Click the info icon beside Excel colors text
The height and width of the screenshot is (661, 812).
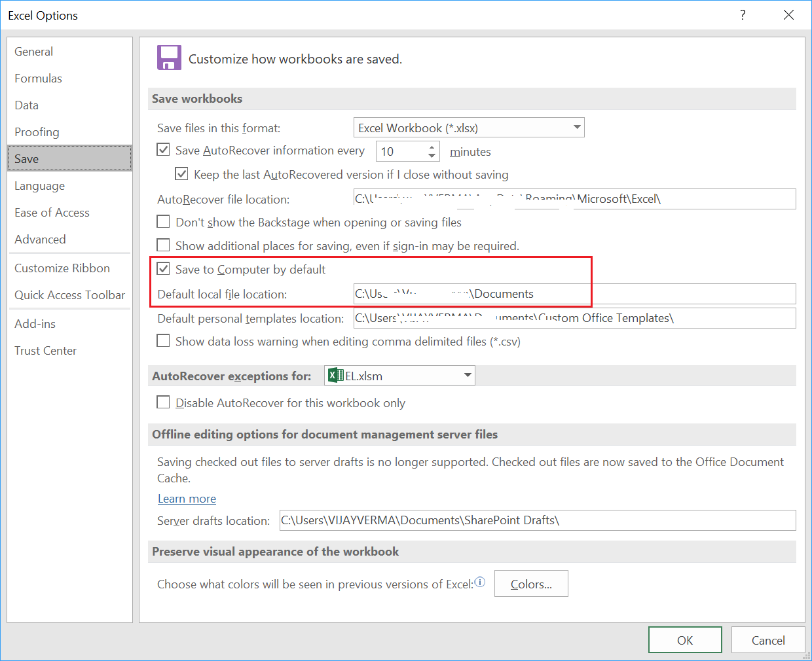click(x=480, y=582)
